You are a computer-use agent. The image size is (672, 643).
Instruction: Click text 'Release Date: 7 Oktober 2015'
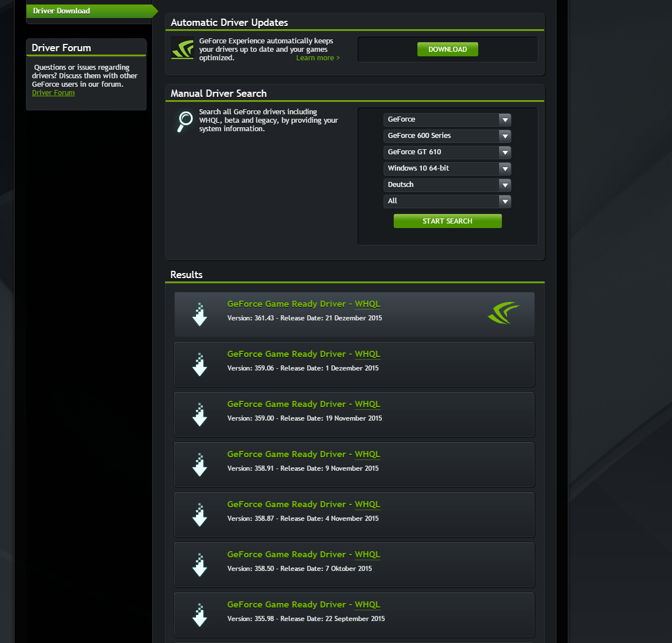326,569
